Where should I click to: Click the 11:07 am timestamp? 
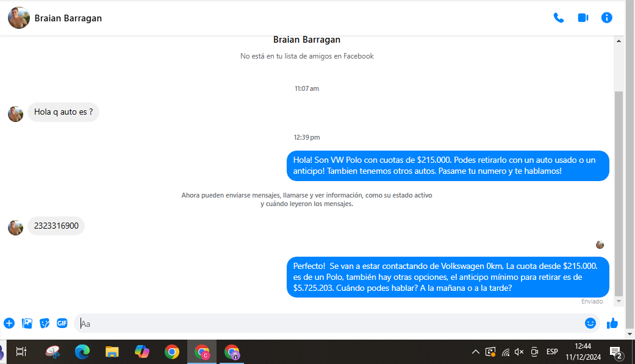307,88
